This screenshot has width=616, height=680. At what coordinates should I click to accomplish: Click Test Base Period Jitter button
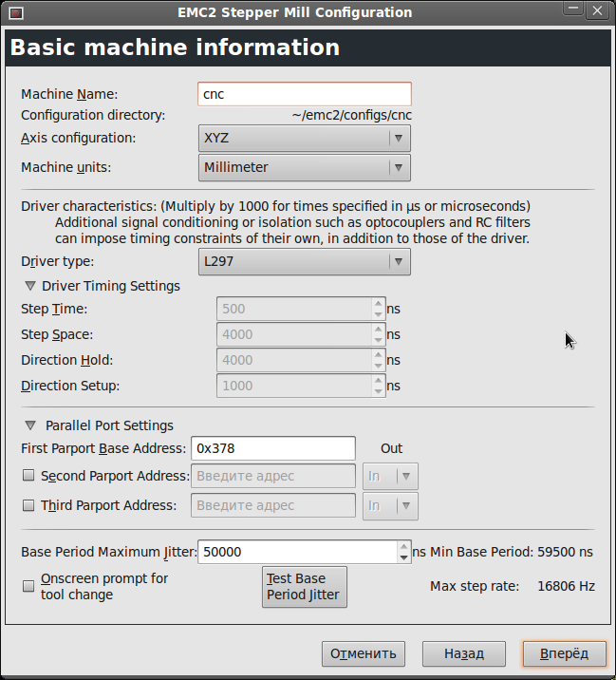(x=305, y=587)
